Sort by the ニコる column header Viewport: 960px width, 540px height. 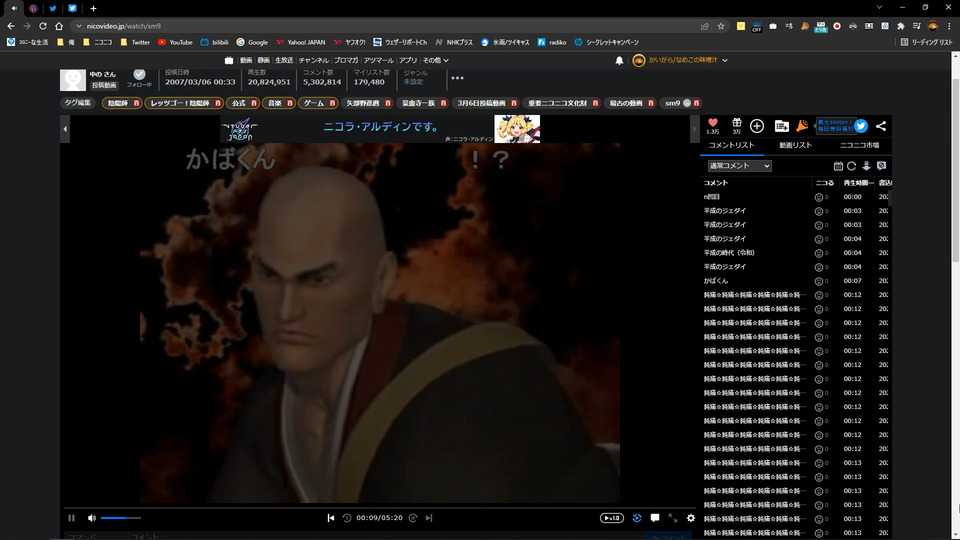click(825, 182)
